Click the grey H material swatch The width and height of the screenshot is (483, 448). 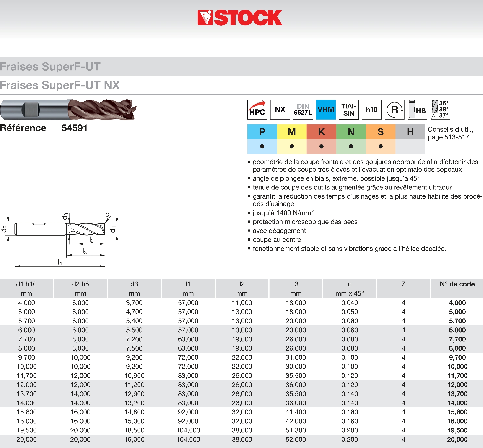point(410,132)
